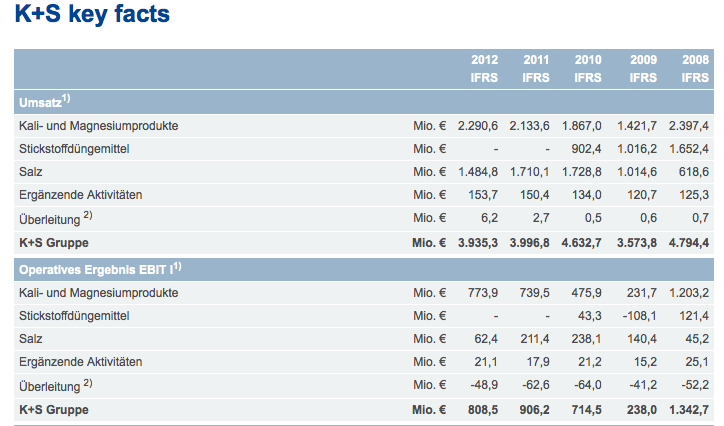Click the value 211,4
This screenshot has width=724, height=426.
pos(535,339)
